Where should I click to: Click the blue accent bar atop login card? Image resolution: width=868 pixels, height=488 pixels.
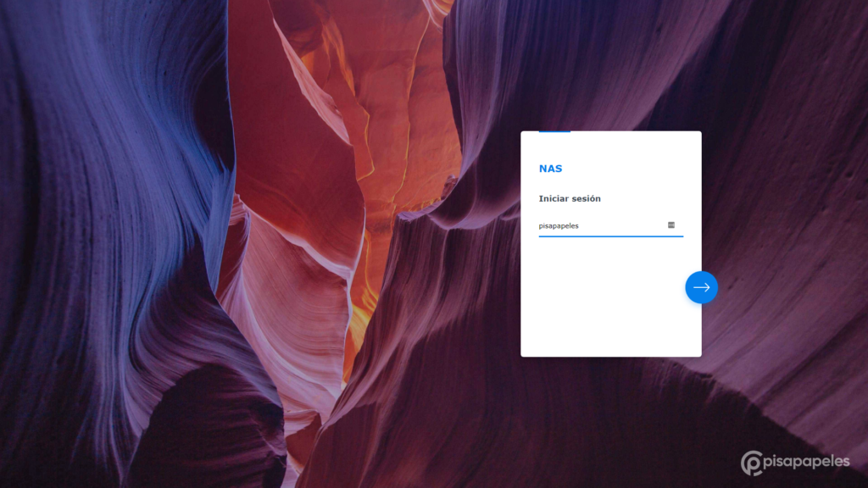(554, 132)
